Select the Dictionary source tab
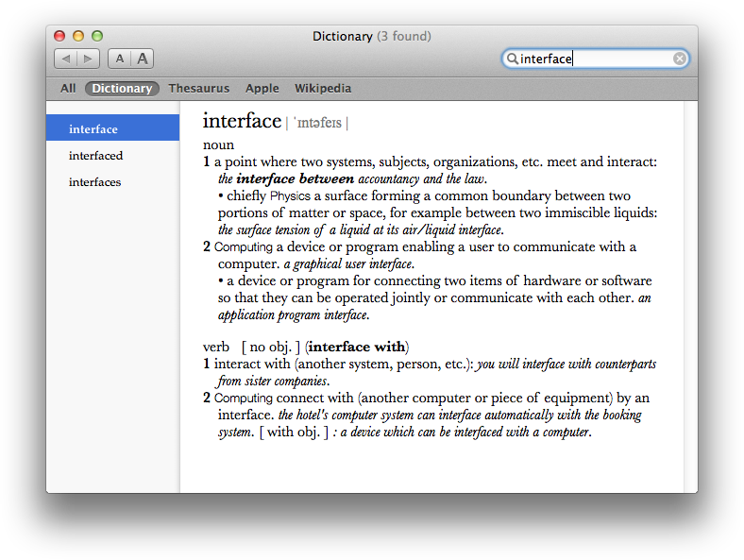Image resolution: width=744 pixels, height=560 pixels. point(122,89)
